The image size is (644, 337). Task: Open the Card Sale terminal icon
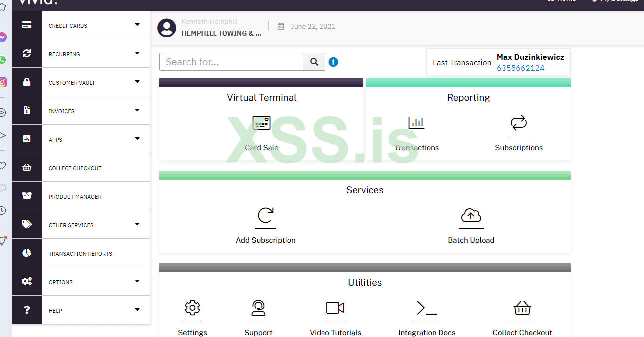click(261, 123)
